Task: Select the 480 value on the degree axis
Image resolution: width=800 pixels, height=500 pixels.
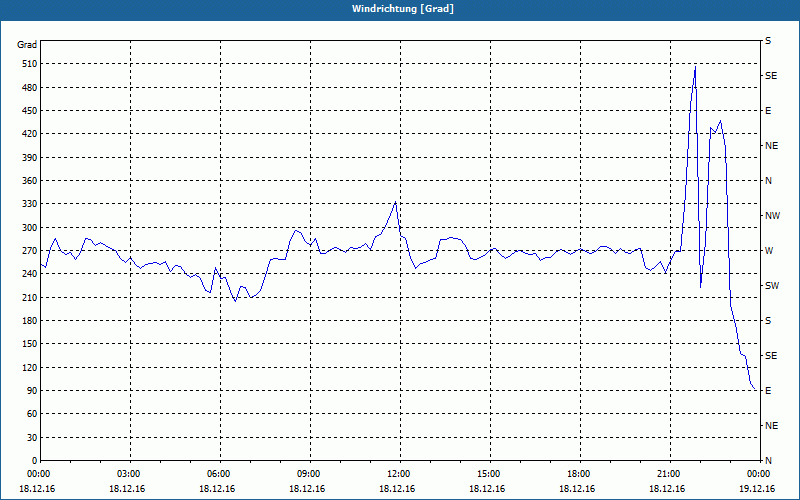Action: [x=30, y=88]
